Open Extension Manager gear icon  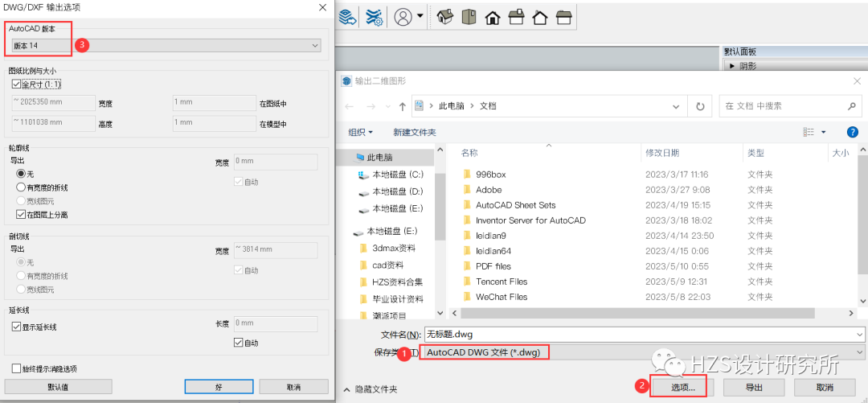click(375, 17)
